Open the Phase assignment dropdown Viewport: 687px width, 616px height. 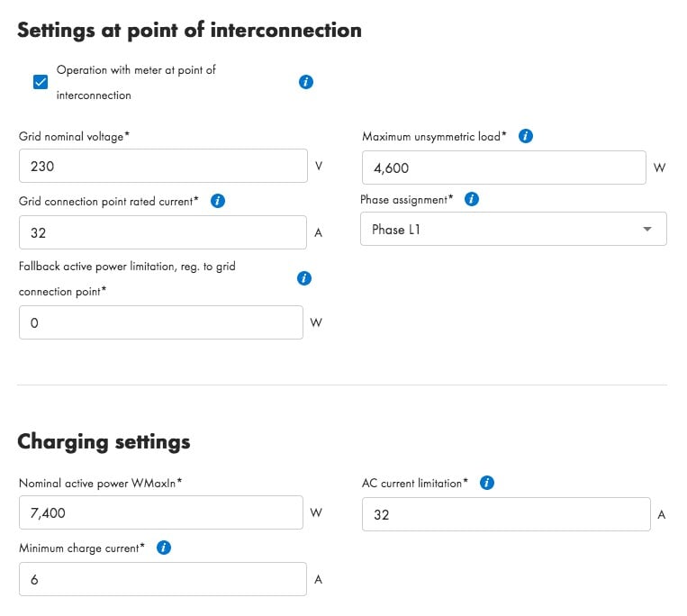513,229
